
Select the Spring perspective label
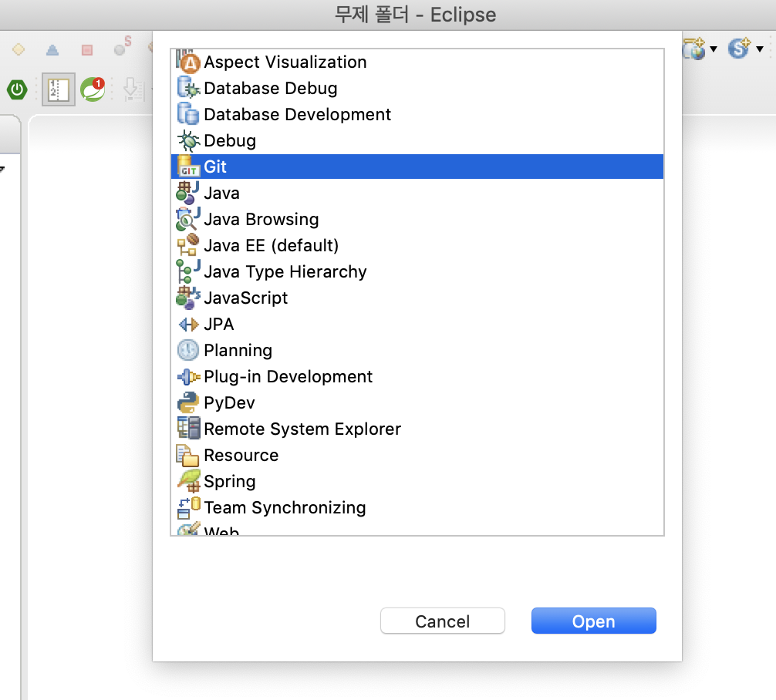click(x=229, y=482)
